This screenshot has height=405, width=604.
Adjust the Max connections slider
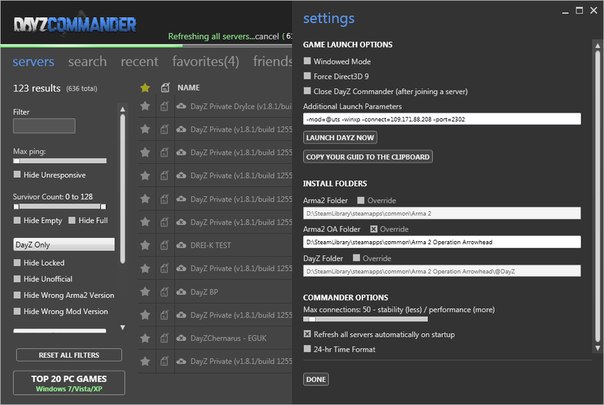click(x=365, y=319)
